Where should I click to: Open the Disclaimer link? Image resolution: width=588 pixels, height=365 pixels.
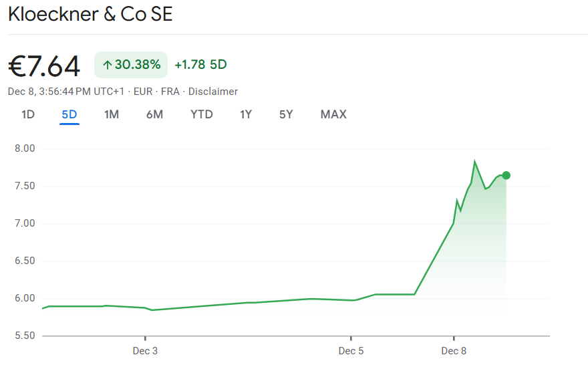click(213, 92)
